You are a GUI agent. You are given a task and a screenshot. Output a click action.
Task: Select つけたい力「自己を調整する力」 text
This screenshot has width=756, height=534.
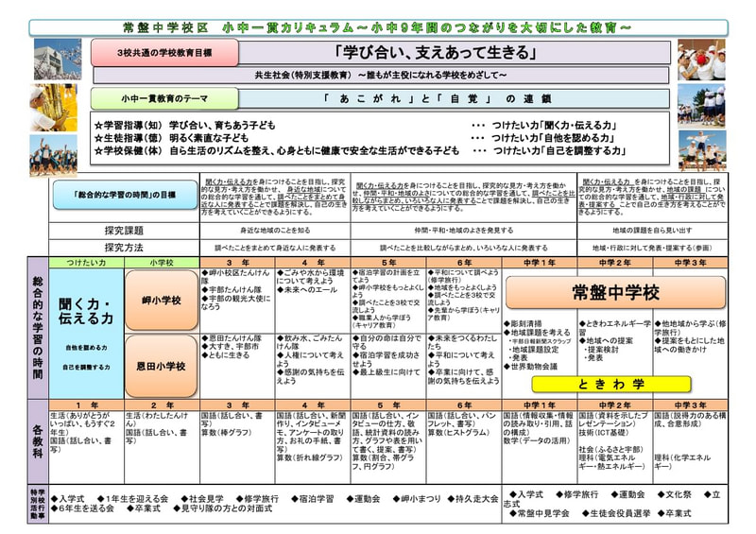tap(558, 150)
